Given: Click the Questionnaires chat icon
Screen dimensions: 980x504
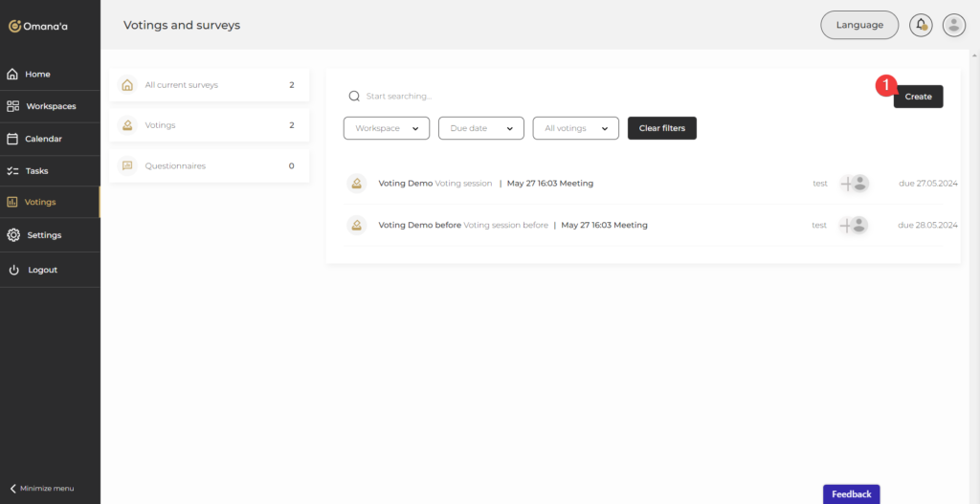Looking at the screenshot, I should [x=127, y=165].
